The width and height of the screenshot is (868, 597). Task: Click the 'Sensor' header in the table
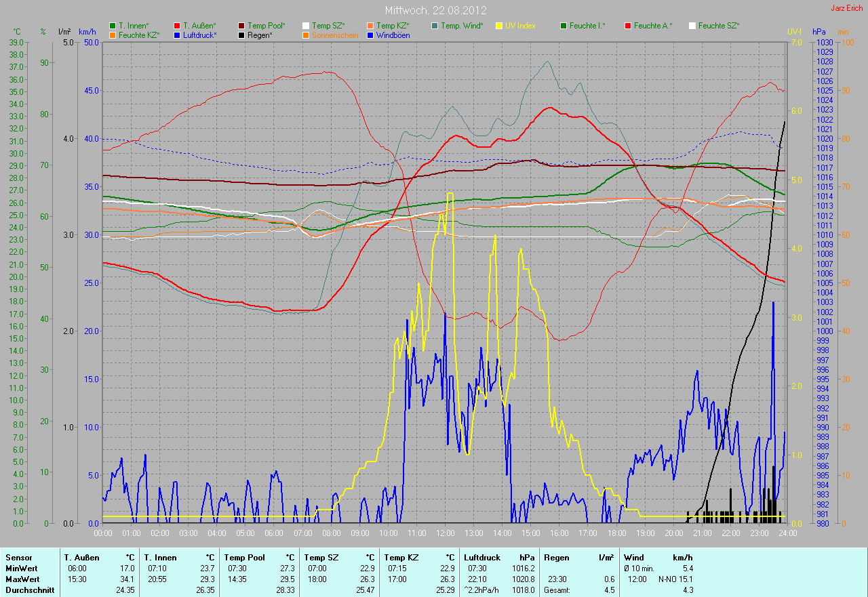[19, 558]
